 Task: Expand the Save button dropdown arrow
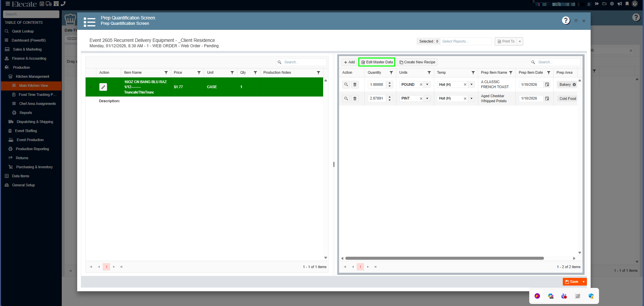coord(584,282)
